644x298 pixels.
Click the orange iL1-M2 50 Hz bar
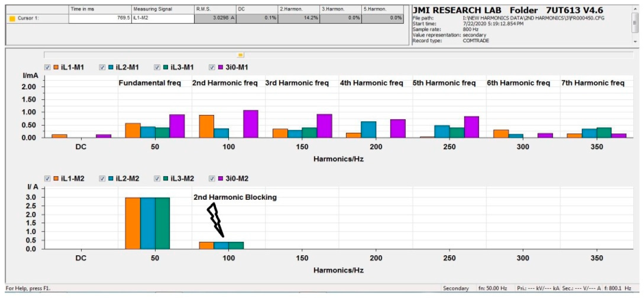pyautogui.click(x=133, y=223)
